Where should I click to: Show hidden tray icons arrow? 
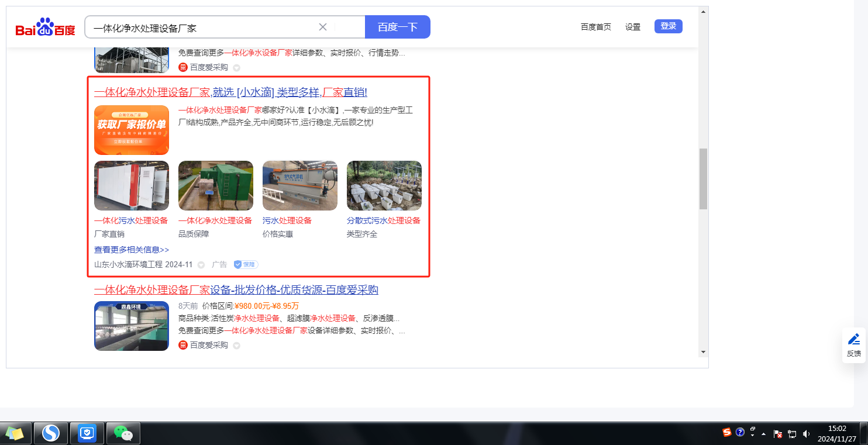tap(764, 434)
